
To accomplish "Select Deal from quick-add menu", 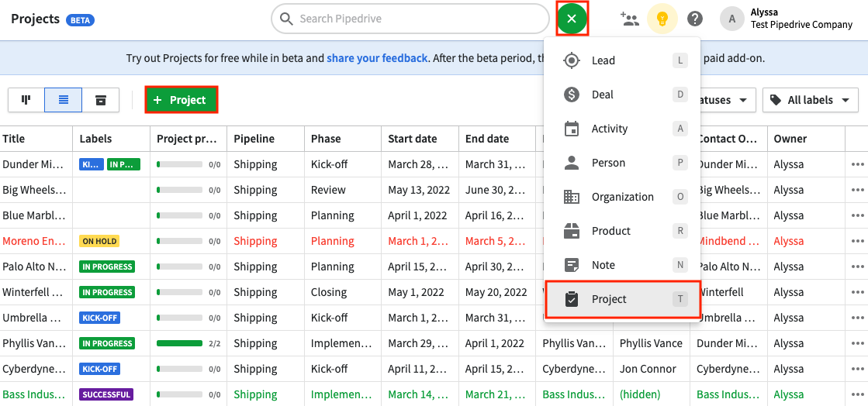I will (x=622, y=95).
